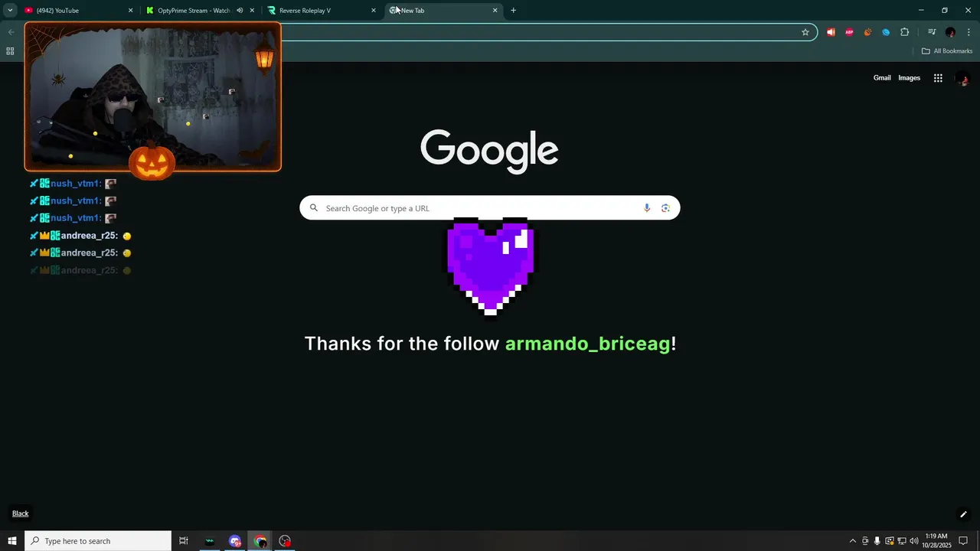Click the magnifier icon in search box
This screenshot has height=551, width=980.
coord(313,208)
